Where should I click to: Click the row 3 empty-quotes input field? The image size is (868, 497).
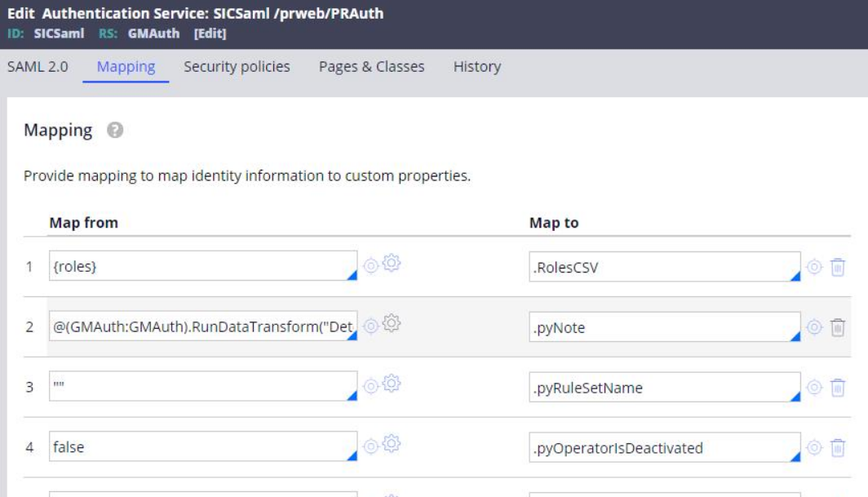203,386
